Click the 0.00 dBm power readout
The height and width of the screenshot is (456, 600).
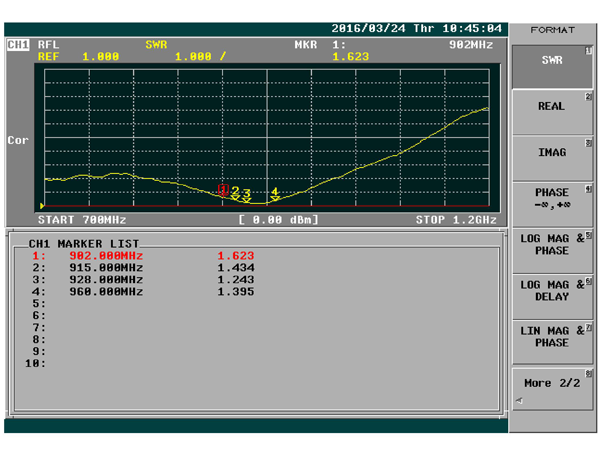[x=278, y=220]
